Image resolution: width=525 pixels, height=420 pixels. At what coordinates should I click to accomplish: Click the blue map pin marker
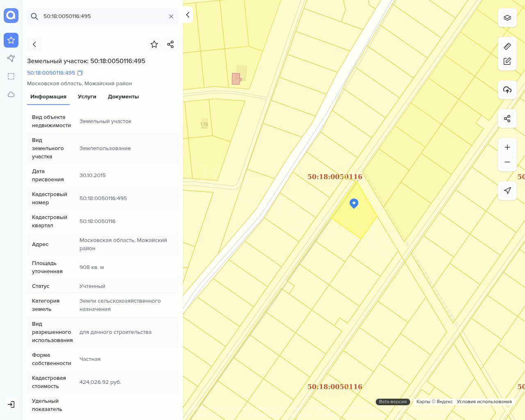coord(354,203)
